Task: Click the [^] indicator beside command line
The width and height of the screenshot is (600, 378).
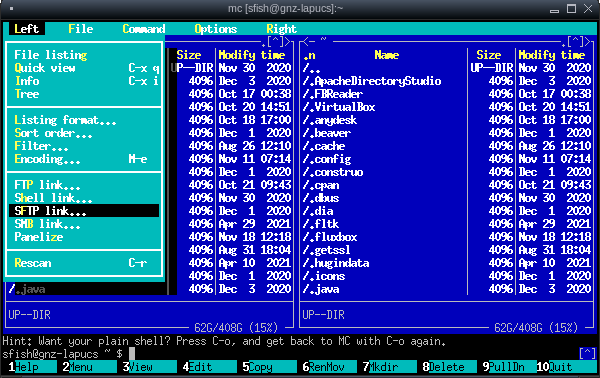Action: pos(587,354)
